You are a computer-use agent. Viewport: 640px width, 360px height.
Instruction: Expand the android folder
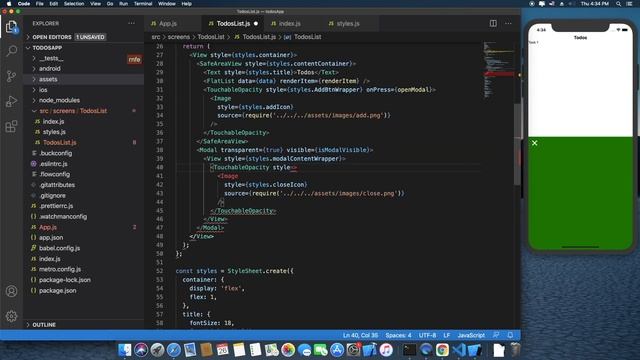coord(83,69)
